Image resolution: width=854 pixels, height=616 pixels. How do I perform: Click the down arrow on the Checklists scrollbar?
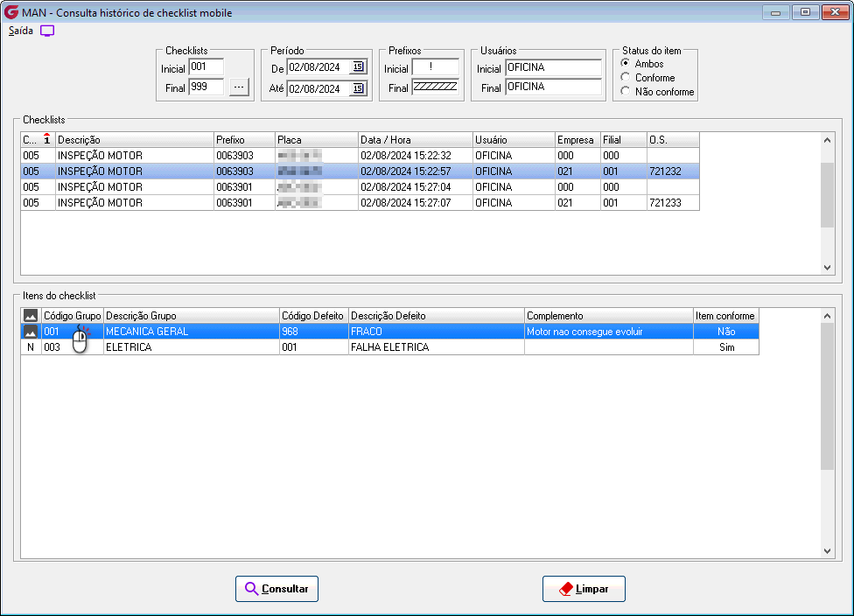[828, 268]
